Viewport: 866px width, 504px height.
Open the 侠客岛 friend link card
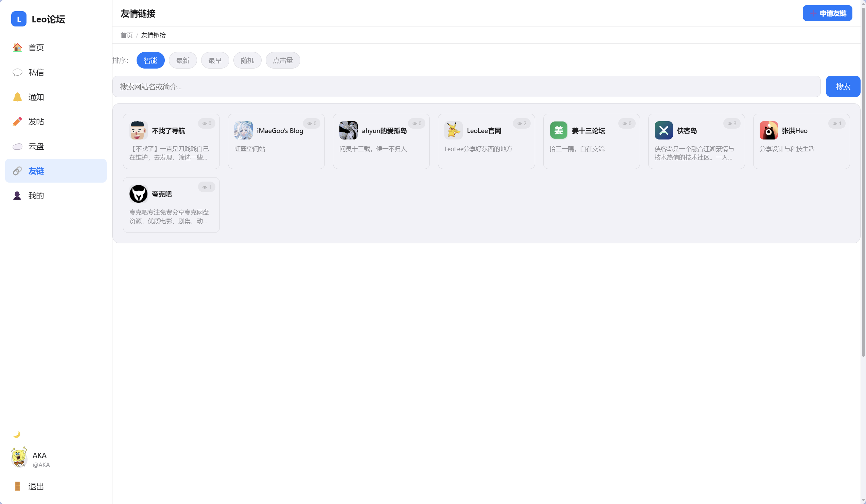pyautogui.click(x=696, y=141)
